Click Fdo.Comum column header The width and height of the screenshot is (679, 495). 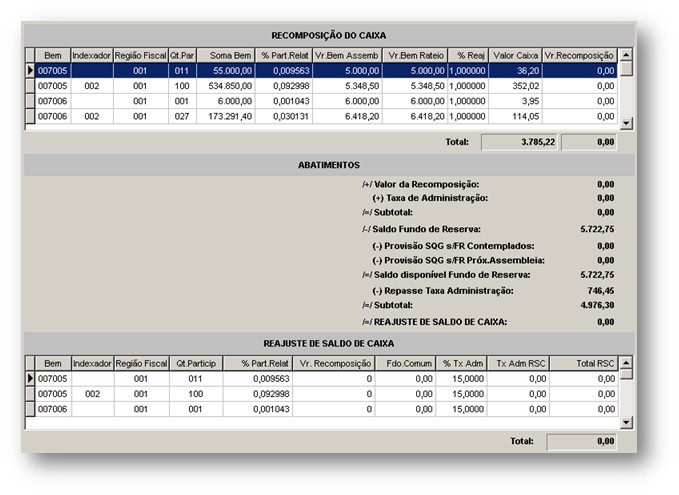click(x=405, y=363)
